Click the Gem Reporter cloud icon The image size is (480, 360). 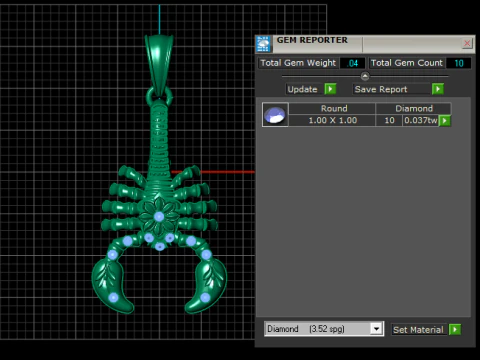click(x=263, y=44)
